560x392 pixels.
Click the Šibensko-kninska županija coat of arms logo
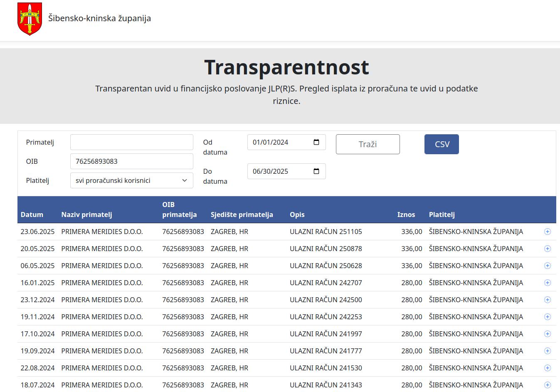(30, 19)
